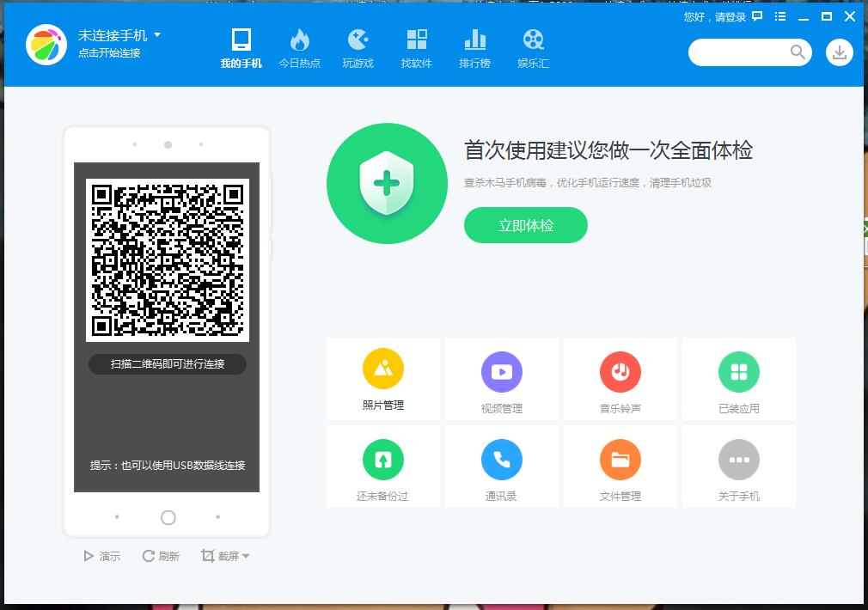Screen dimensions: 868x610
Task: Click the 扫描二维码即可进行连接 button
Action: pos(168,364)
